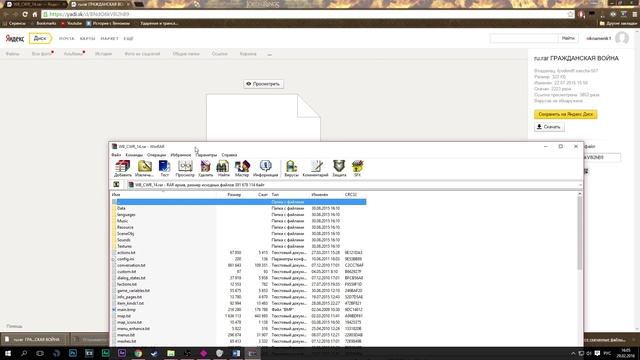Image resolution: width=640 pixels, height=360 pixels.
Task: Open WinRAR Файл menu
Action: coord(116,155)
